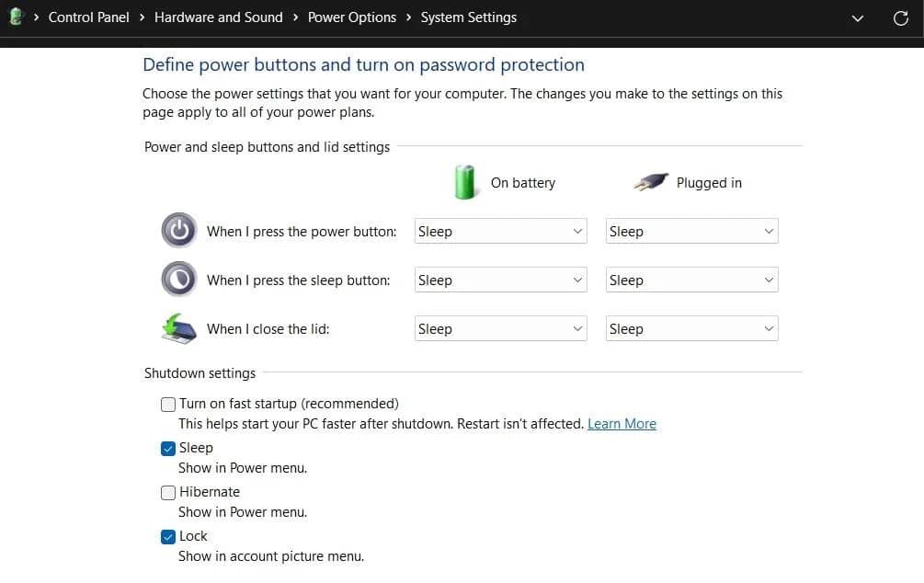
Task: Navigate to Power Options breadcrumb
Action: pyautogui.click(x=352, y=17)
